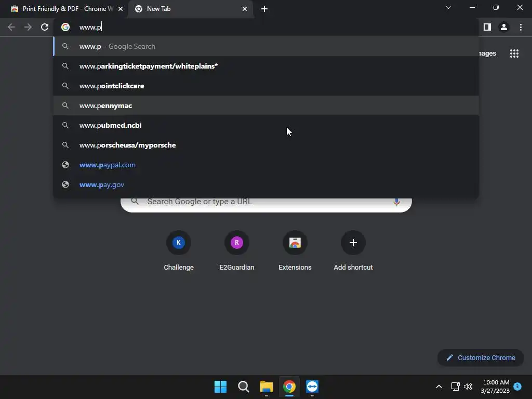
Task: Select www.parkingticketpayment/whiteplains* suggestion
Action: click(x=266, y=66)
